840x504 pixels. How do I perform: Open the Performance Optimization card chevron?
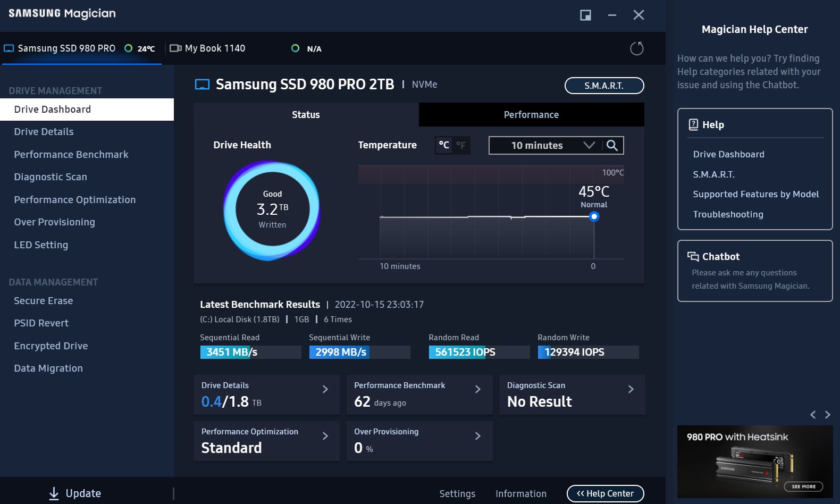coord(325,436)
